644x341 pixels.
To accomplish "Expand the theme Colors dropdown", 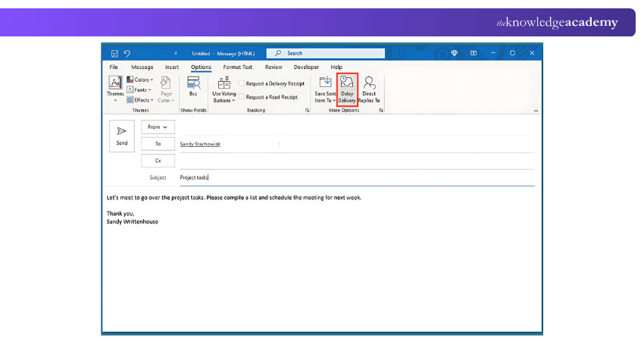I will coord(140,80).
